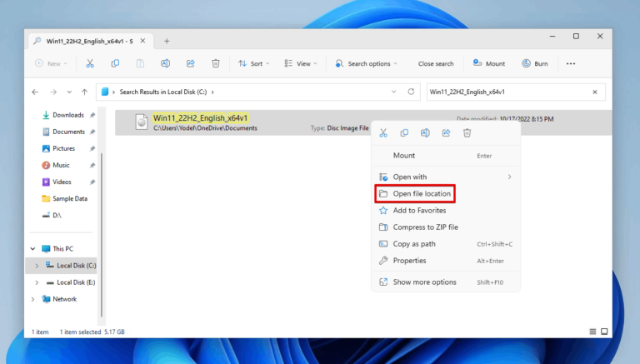Click the Burn disc toolbar button
This screenshot has height=364, width=640.
(535, 63)
